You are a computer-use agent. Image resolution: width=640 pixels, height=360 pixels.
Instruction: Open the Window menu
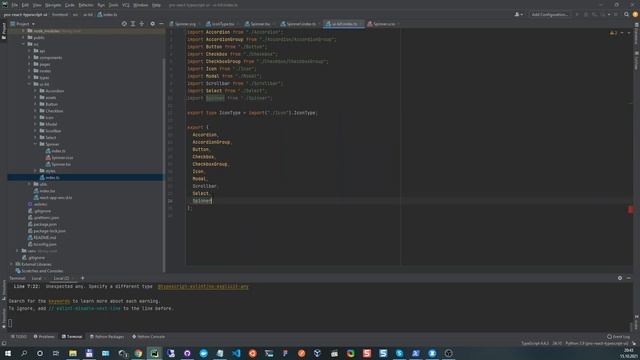coord(141,5)
